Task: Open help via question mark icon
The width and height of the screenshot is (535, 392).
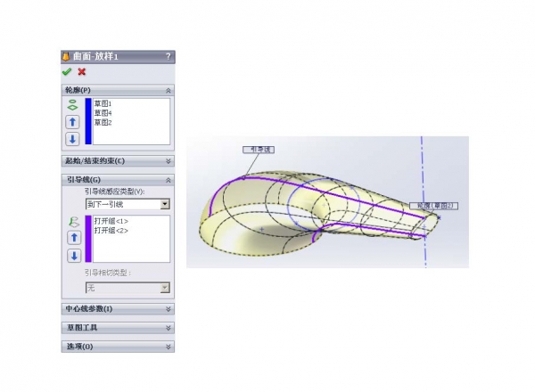Action: click(x=168, y=57)
